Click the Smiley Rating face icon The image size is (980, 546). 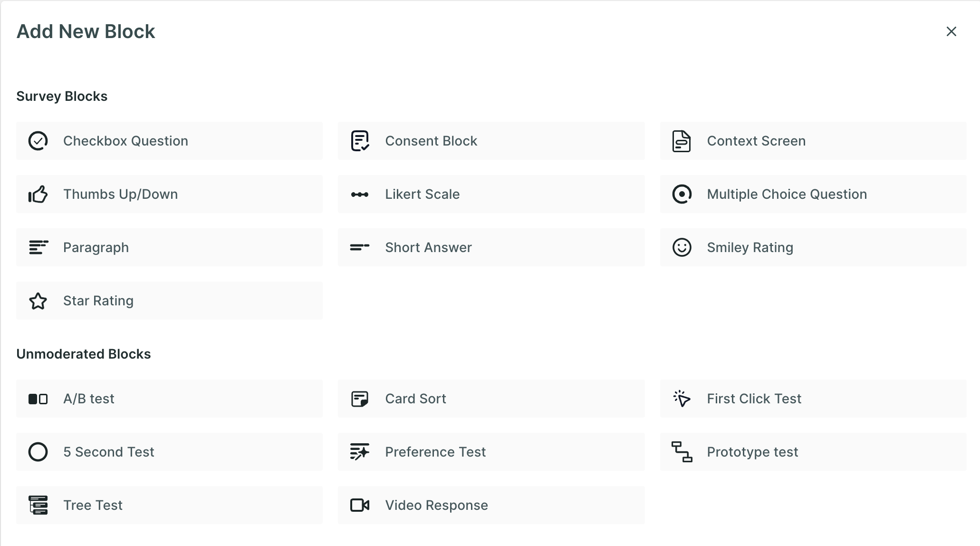click(x=682, y=247)
